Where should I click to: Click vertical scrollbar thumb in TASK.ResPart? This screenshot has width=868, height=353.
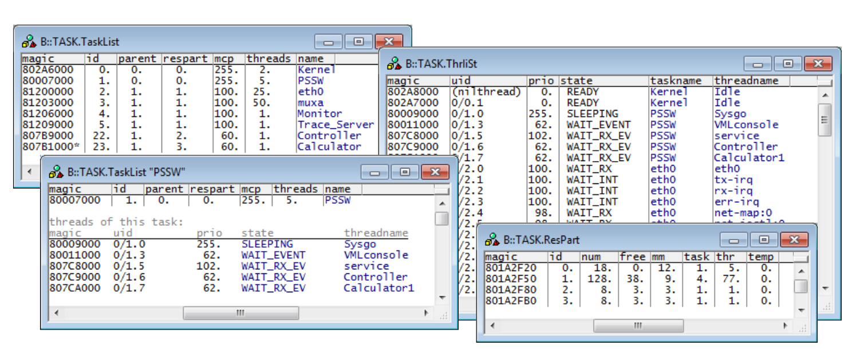[801, 286]
